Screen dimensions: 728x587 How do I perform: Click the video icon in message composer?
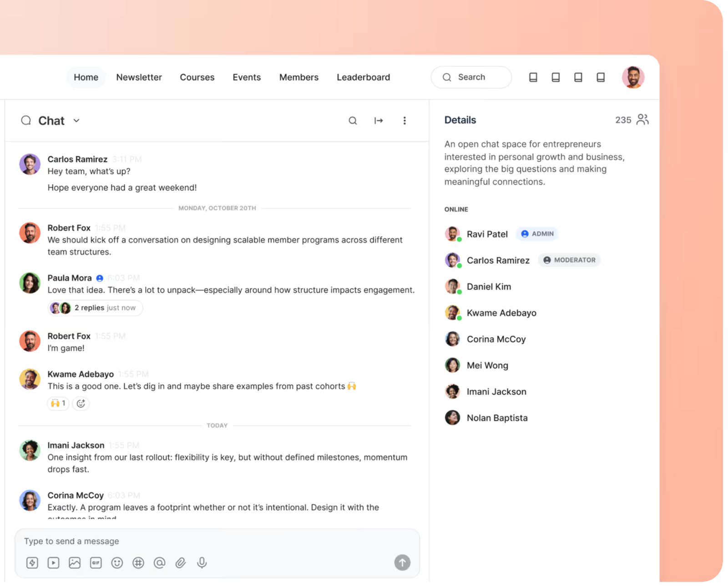pos(53,563)
